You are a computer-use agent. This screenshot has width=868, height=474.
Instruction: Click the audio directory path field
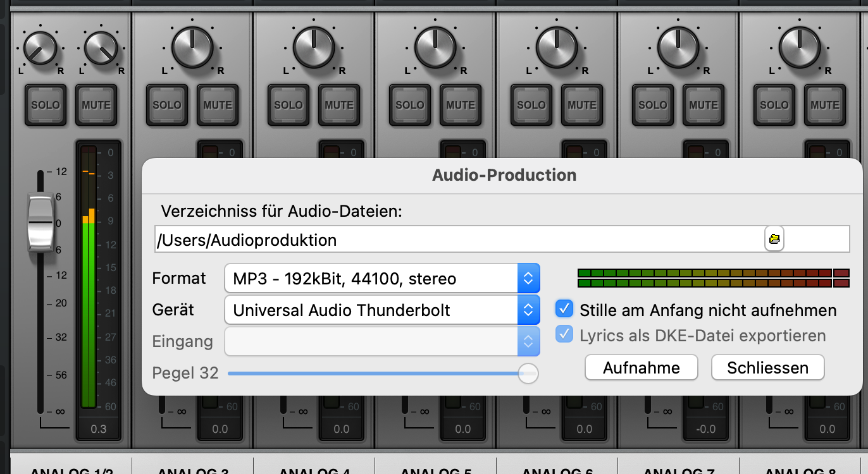[459, 240]
